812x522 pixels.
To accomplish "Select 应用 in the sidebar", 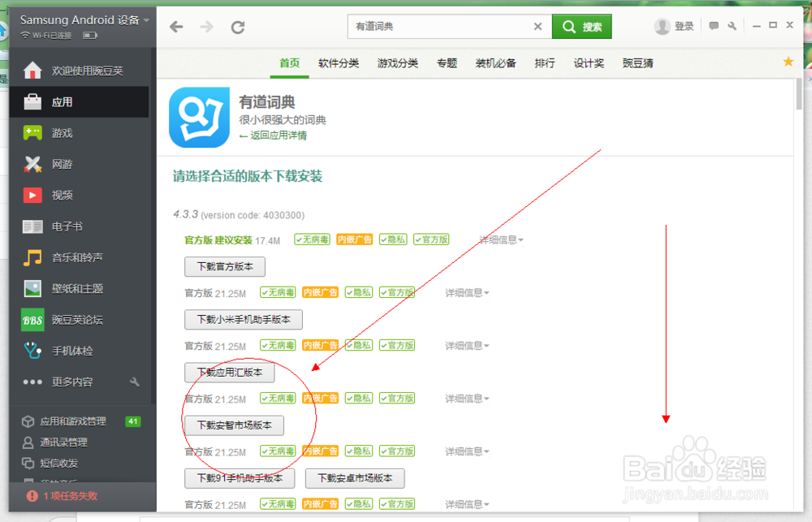I will [79, 102].
